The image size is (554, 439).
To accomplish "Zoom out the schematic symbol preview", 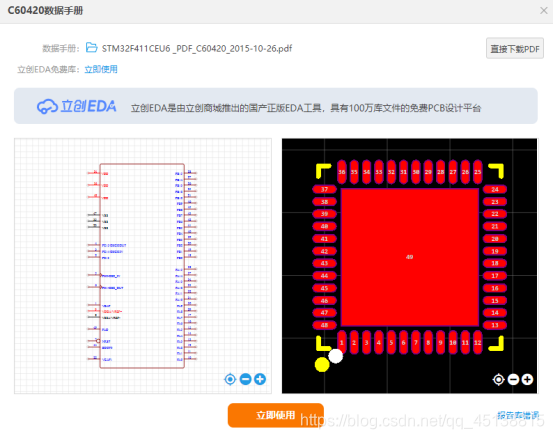I will [x=245, y=379].
